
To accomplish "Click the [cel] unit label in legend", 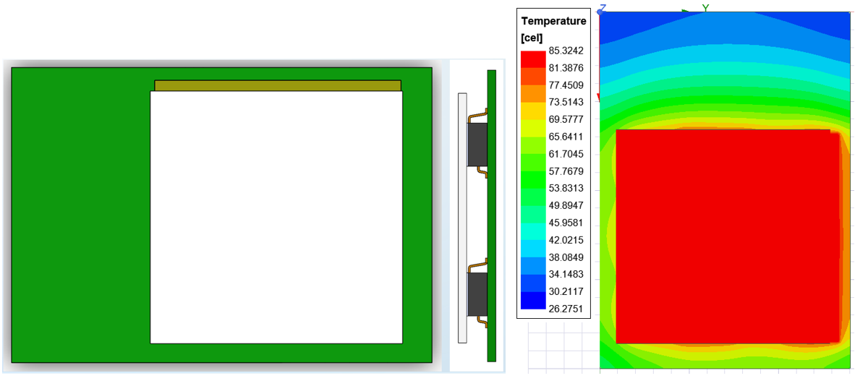I will point(532,37).
